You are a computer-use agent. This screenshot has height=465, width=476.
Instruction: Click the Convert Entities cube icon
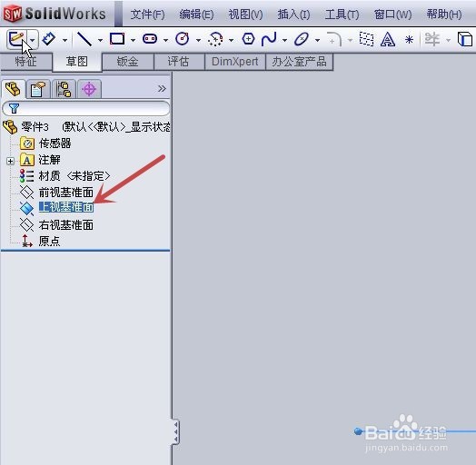pos(465,39)
